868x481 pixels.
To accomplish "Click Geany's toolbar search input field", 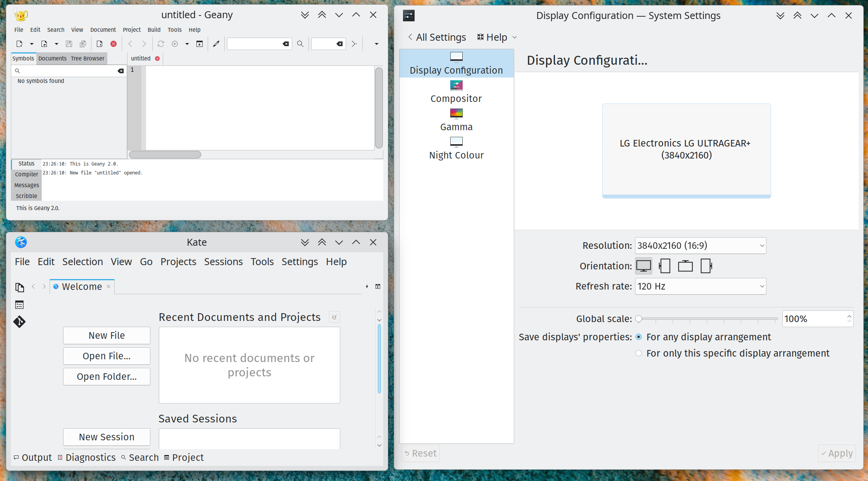I will (255, 44).
